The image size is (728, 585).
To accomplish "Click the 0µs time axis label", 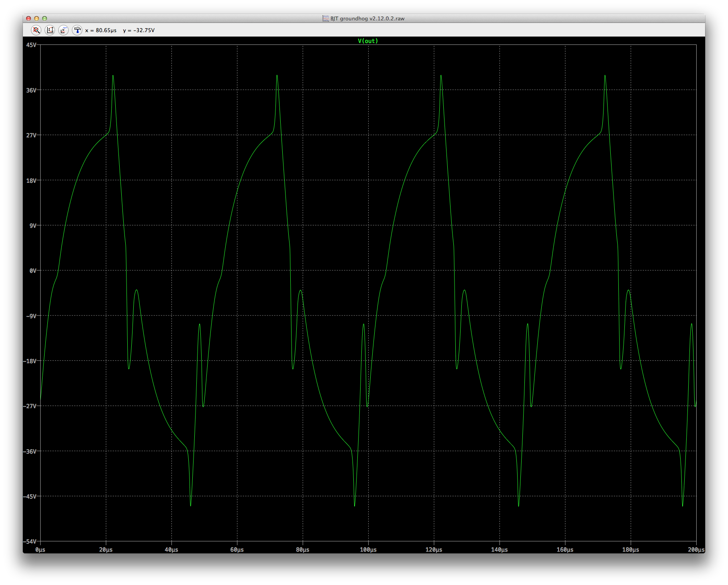I will [40, 550].
